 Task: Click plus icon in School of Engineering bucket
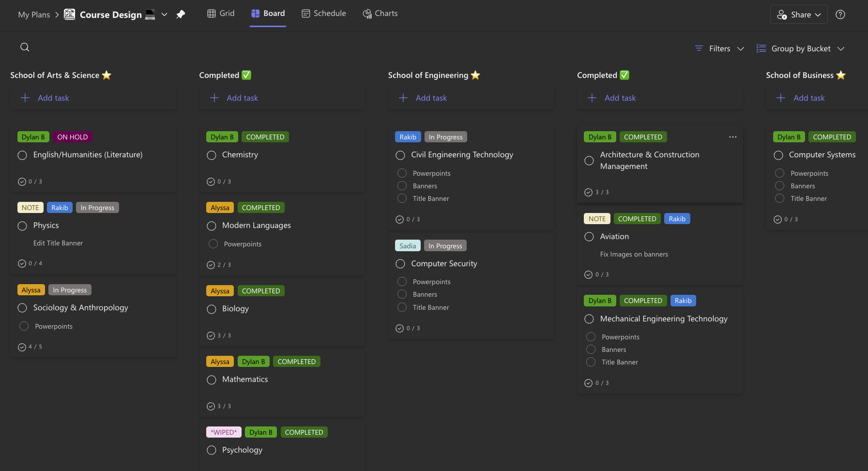click(403, 98)
